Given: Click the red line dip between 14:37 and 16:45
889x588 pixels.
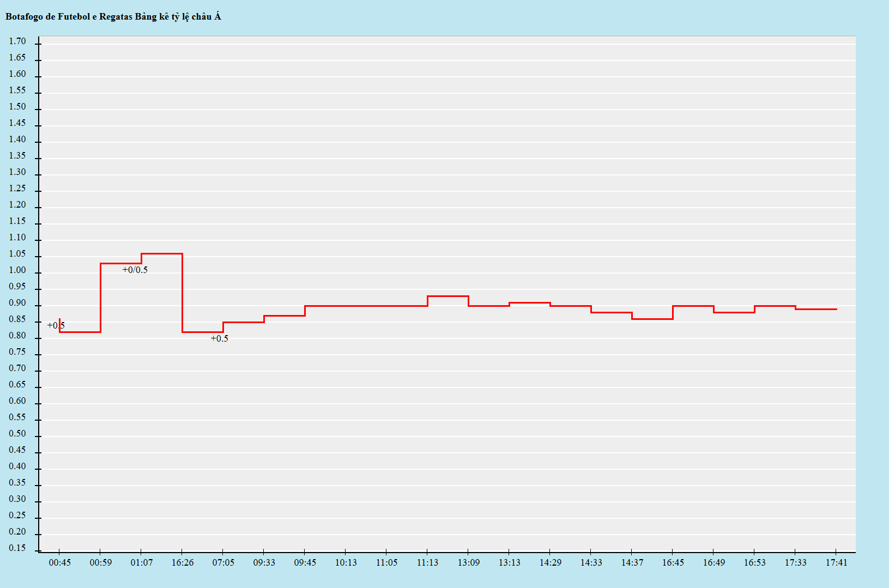Looking at the screenshot, I should [x=652, y=319].
